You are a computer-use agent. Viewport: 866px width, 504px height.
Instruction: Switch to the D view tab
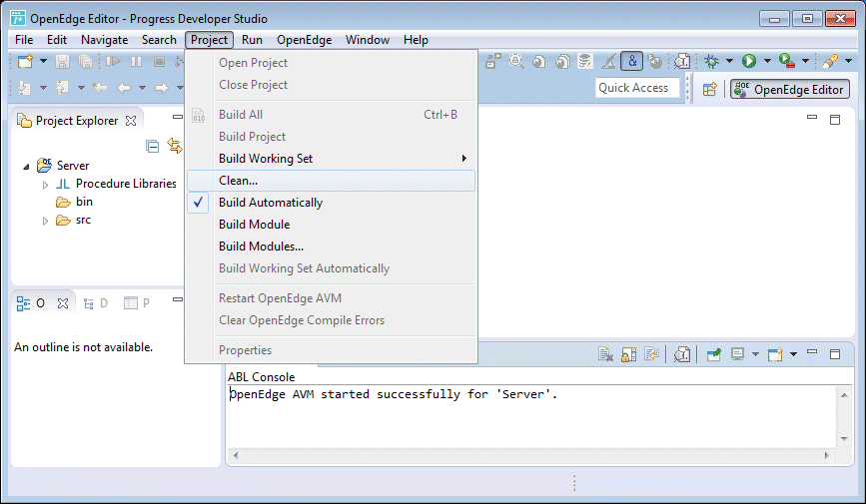pos(95,303)
